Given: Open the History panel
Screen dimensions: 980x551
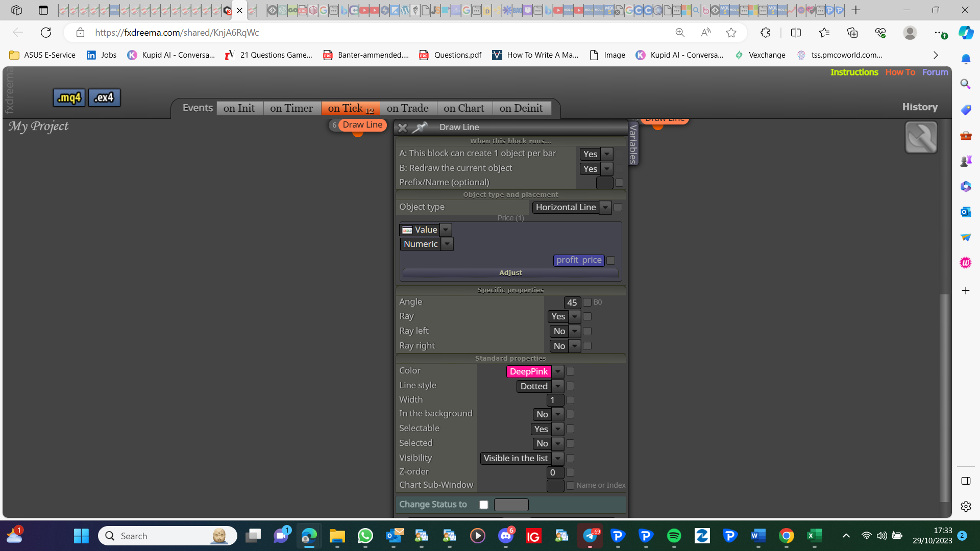Looking at the screenshot, I should pyautogui.click(x=920, y=107).
